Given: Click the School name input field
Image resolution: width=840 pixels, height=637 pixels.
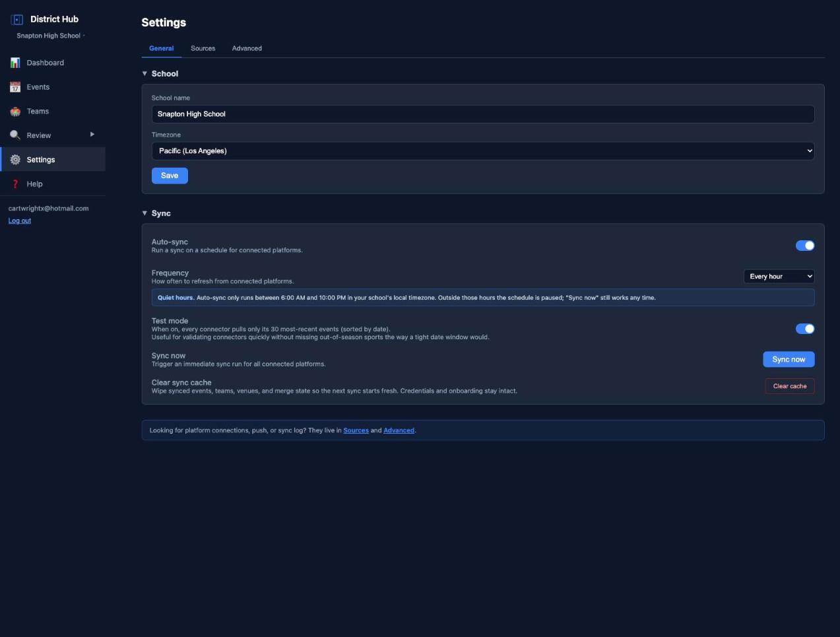Looking at the screenshot, I should click(x=483, y=114).
